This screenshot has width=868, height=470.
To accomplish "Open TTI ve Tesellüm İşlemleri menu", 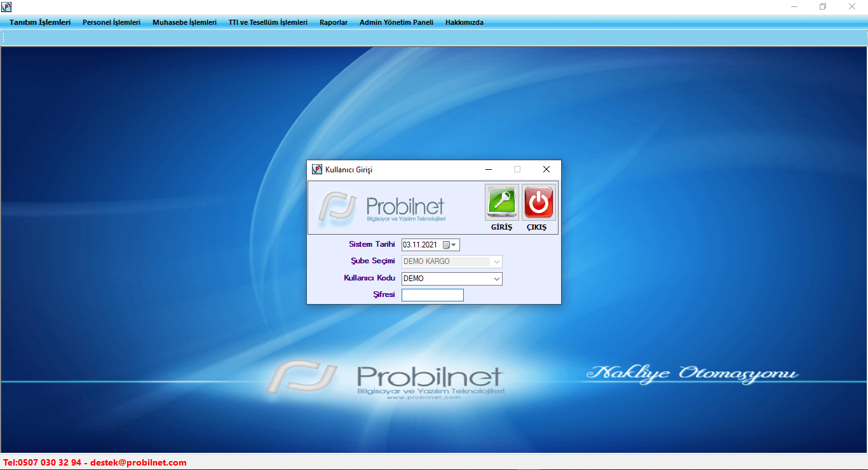I will 268,22.
